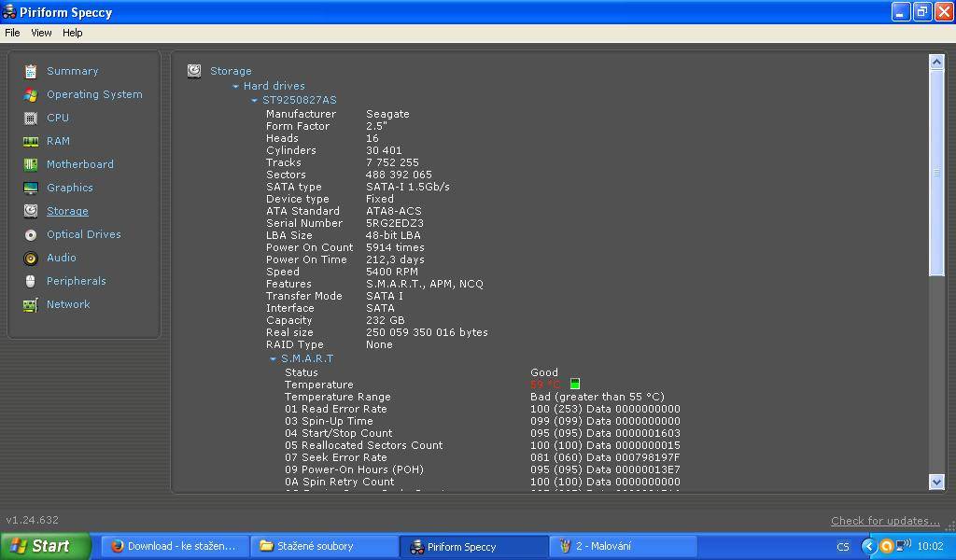Click the '05 Reallocated Sectors Count' row

tap(483, 445)
